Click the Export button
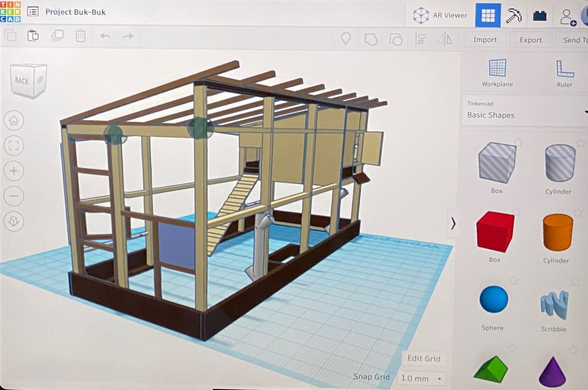 point(530,40)
